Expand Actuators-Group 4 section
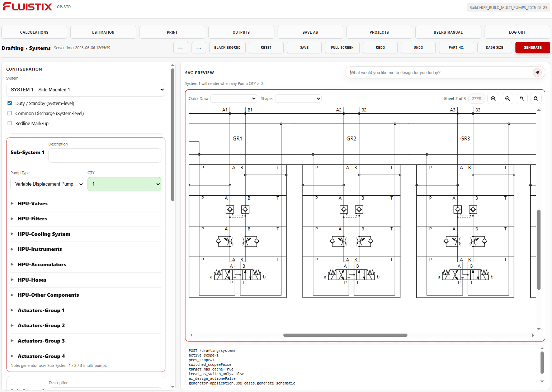Viewport: 552px width, 392px height. click(x=86, y=356)
